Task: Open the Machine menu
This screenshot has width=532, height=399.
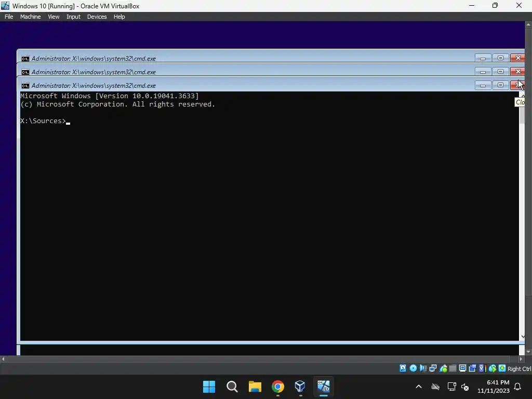Action: [30, 17]
